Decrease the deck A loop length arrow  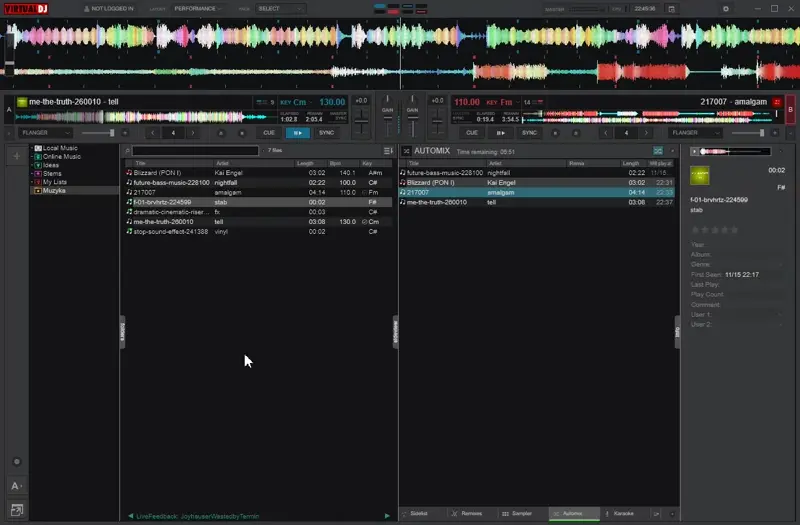pos(153,133)
